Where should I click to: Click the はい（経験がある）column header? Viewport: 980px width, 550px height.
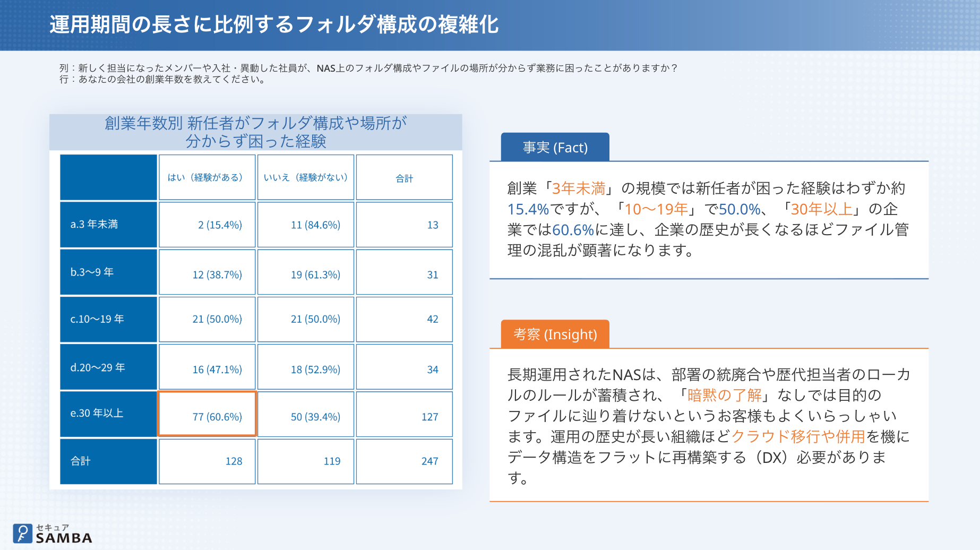[207, 177]
